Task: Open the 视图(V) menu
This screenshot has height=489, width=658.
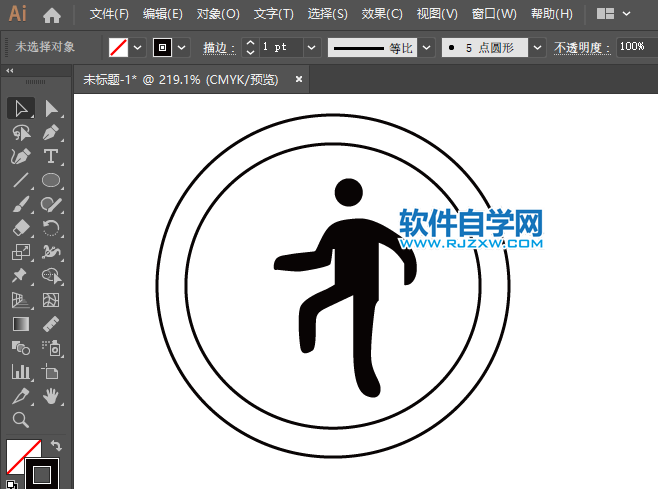Action: pyautogui.click(x=437, y=14)
